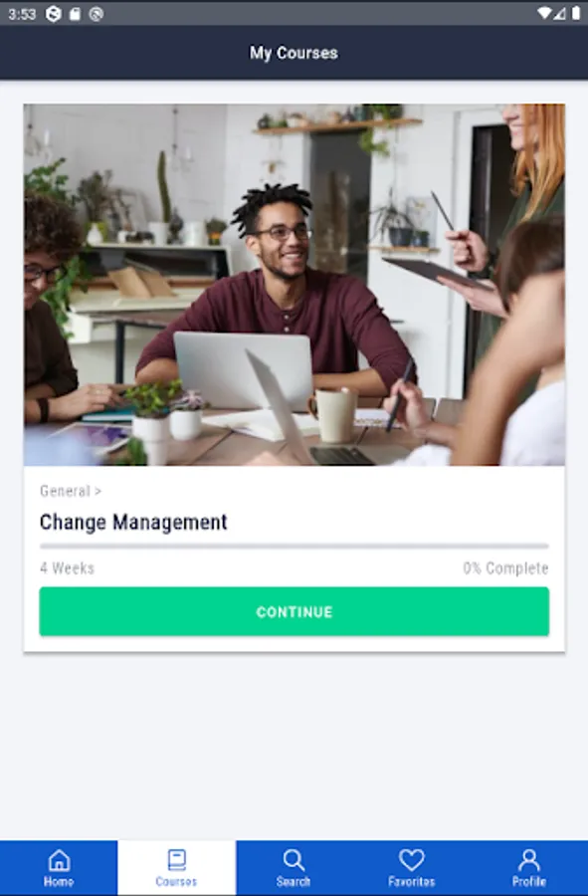Screen dimensions: 588x896
Task: Open the Change Management course photo
Action: [294, 285]
